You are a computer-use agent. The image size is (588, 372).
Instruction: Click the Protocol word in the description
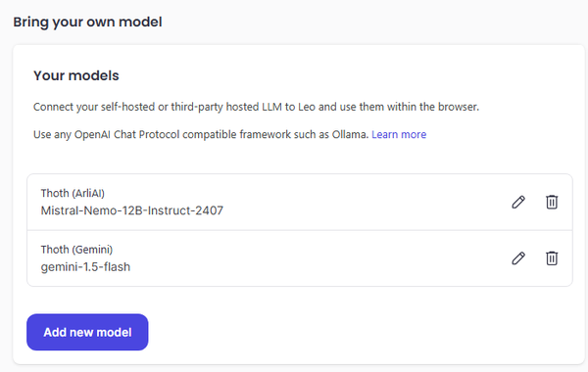tap(159, 134)
